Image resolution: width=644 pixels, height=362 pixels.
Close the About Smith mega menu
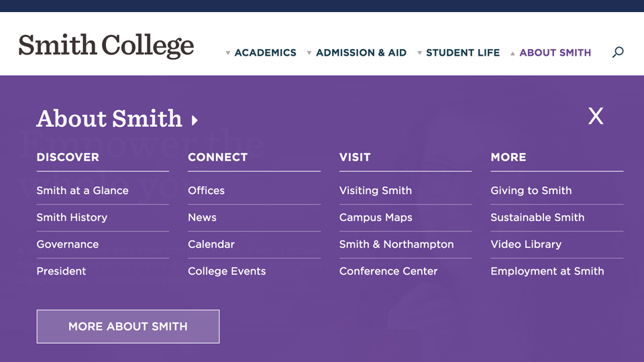click(x=596, y=116)
